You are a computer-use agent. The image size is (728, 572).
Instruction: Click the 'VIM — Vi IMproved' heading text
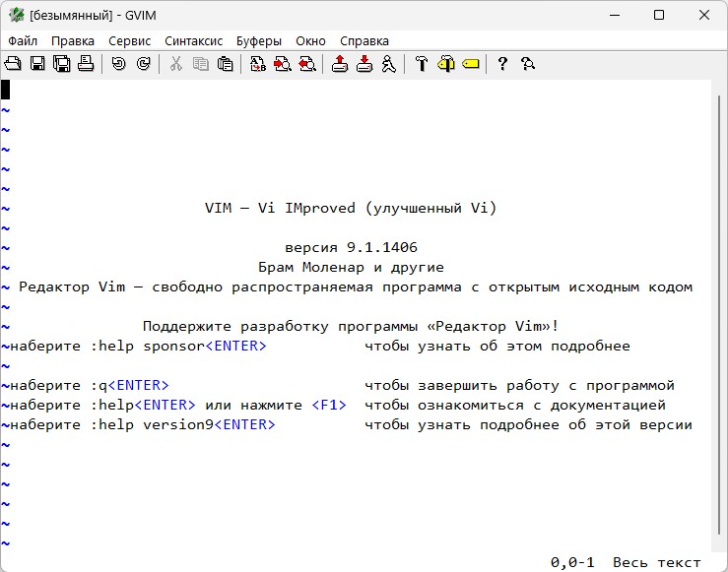pyautogui.click(x=280, y=208)
